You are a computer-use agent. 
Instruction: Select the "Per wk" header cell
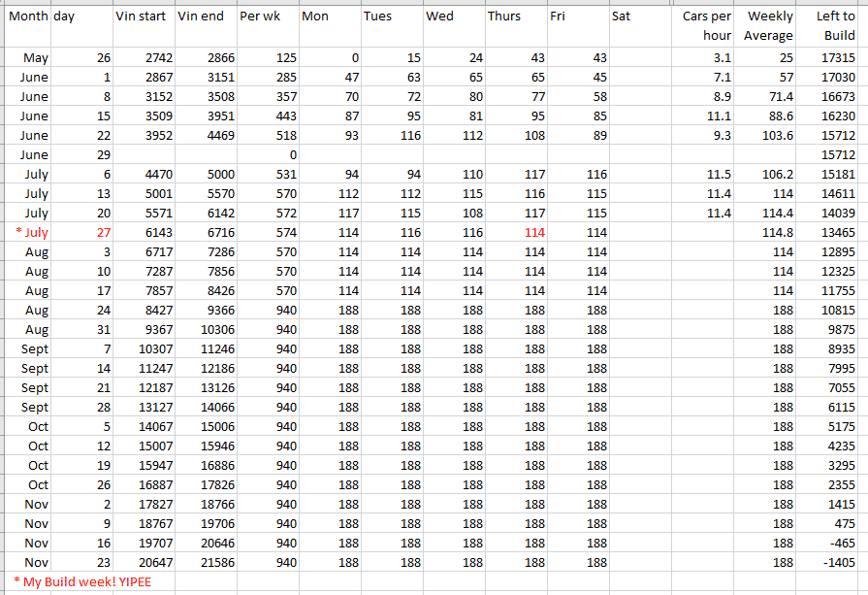point(268,17)
